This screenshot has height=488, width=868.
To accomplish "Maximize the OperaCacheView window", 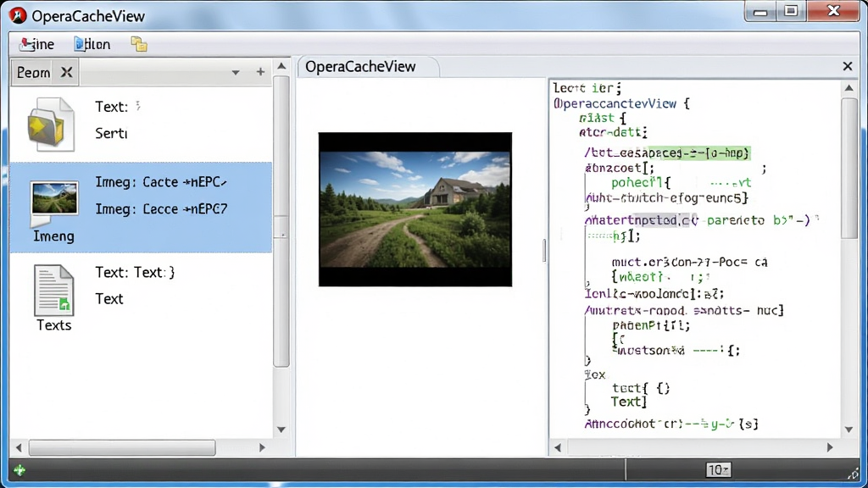I will click(x=791, y=12).
